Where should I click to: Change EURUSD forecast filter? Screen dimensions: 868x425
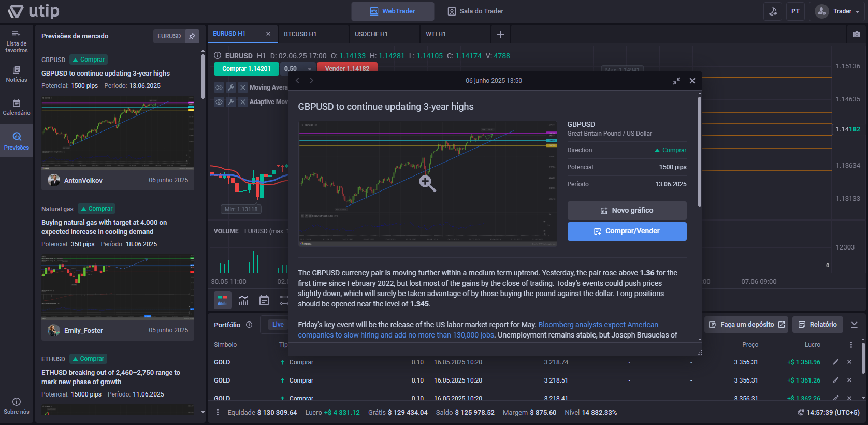click(169, 36)
